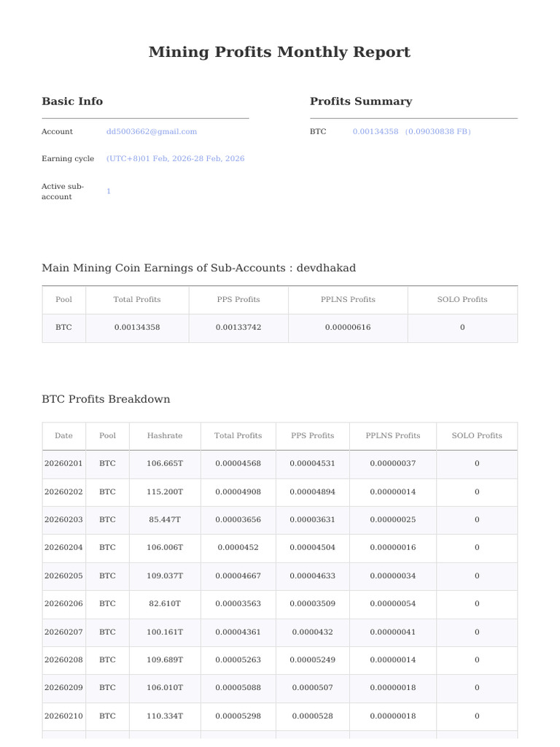560x747 pixels.
Task: Click the Profits Summary heading
Action: [361, 101]
